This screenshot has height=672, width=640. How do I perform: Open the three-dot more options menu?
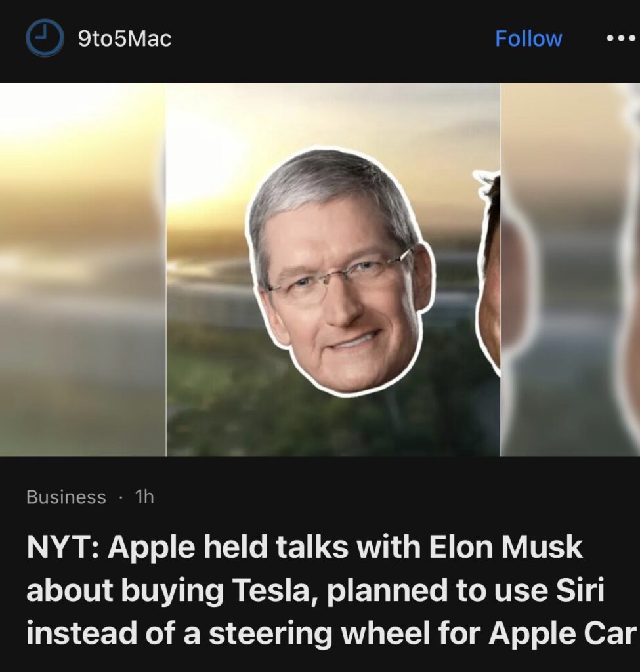(x=621, y=38)
